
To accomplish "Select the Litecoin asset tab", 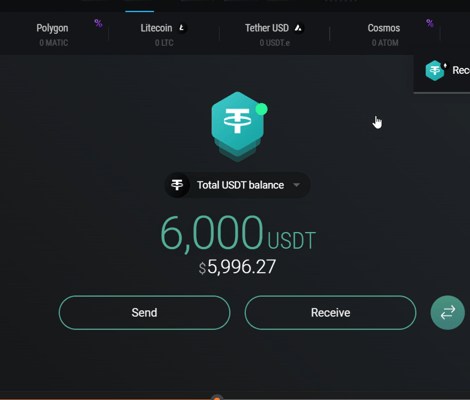I will pos(164,34).
